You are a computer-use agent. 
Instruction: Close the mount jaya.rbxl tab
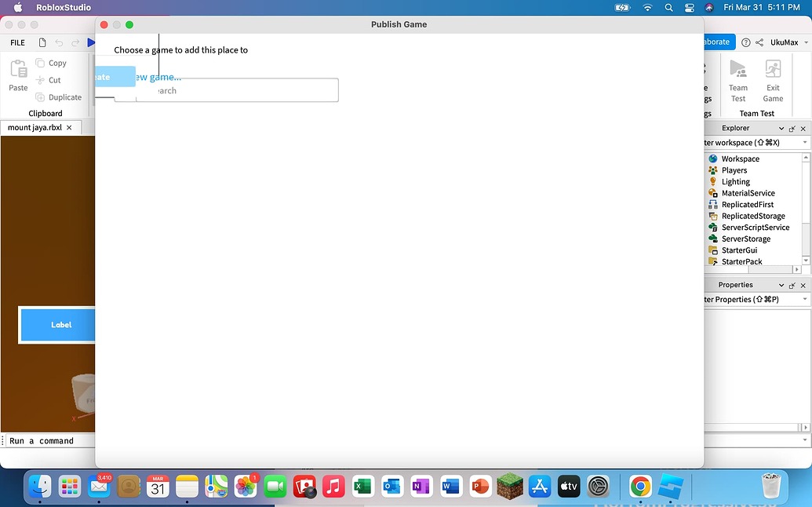pos(69,127)
